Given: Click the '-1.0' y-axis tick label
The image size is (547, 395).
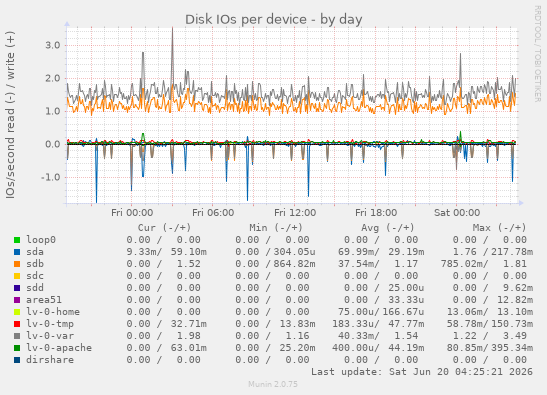Looking at the screenshot, I should coord(51,178).
